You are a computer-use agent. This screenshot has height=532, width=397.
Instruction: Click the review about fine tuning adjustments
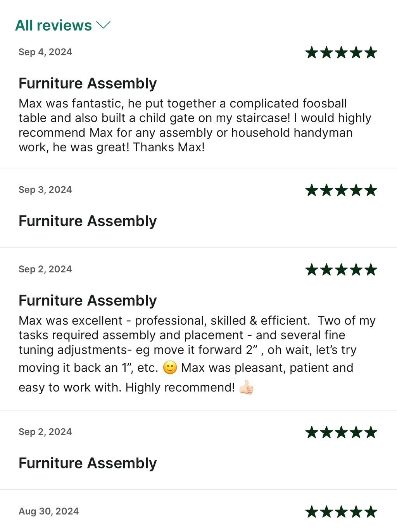[197, 354]
